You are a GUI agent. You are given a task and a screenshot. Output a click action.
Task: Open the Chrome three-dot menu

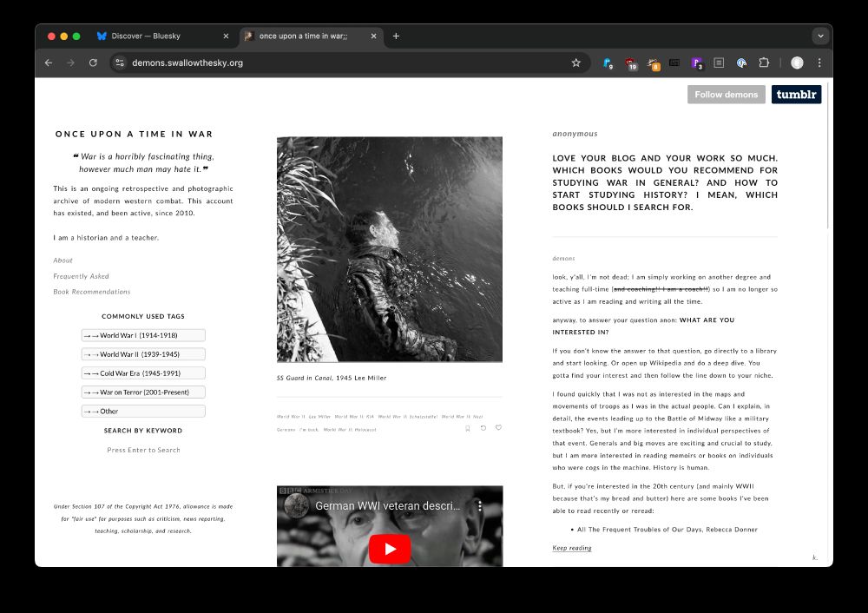click(x=819, y=63)
